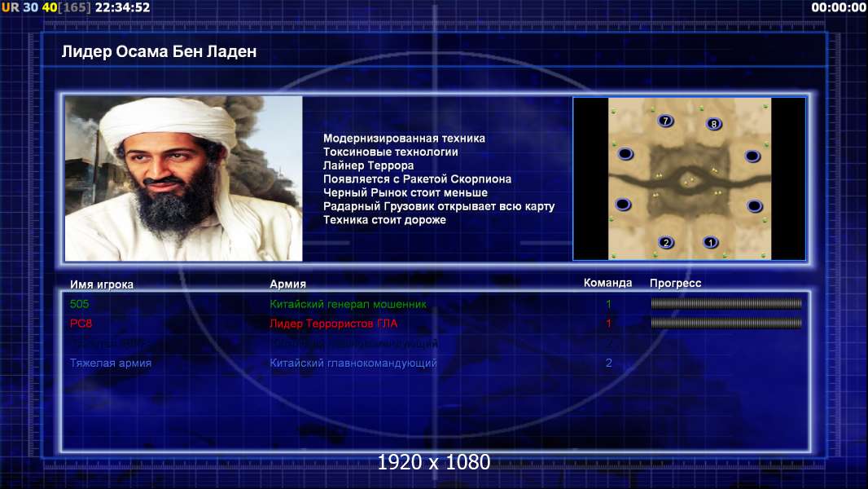This screenshot has width=868, height=489.
Task: Click team number 2 for Тяжелая армия
Action: (608, 363)
